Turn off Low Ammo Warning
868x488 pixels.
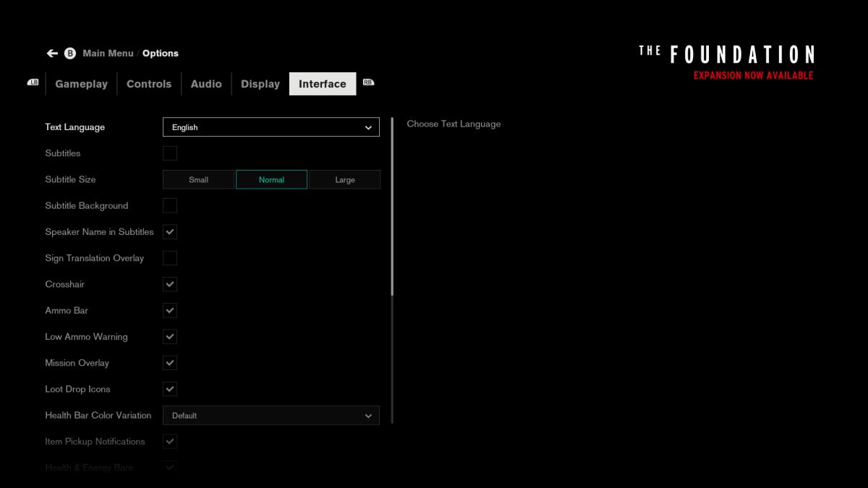coord(170,337)
